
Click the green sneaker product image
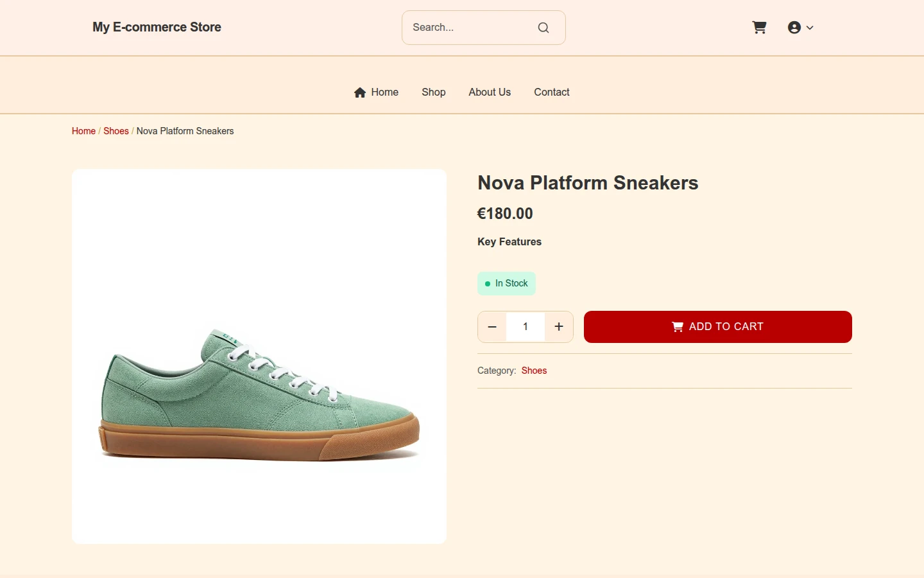pos(259,356)
